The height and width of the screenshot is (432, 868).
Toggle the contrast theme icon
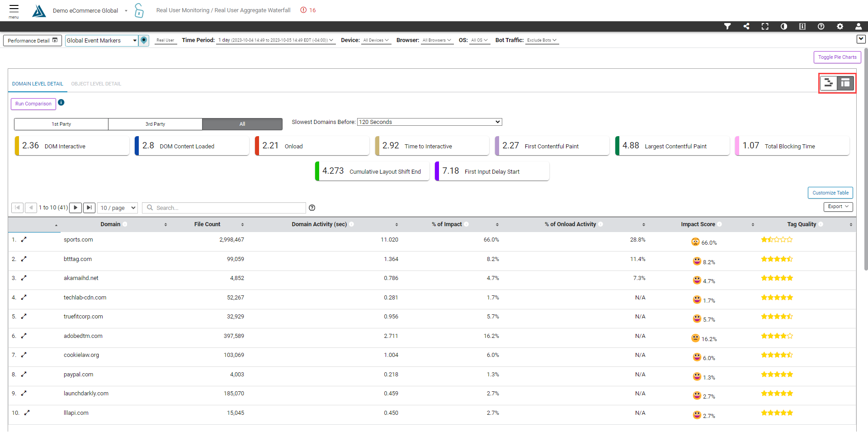(x=784, y=26)
